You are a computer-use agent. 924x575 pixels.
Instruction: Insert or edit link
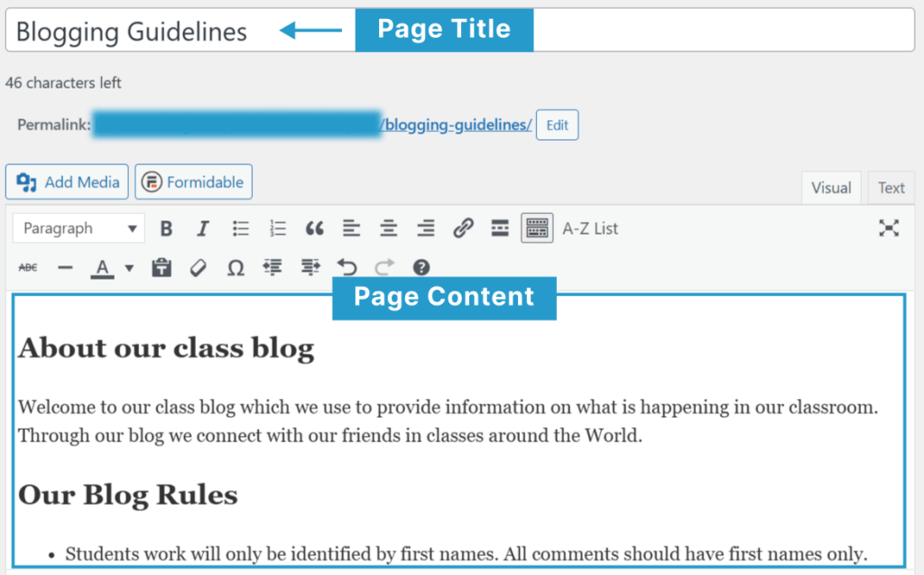pos(463,228)
